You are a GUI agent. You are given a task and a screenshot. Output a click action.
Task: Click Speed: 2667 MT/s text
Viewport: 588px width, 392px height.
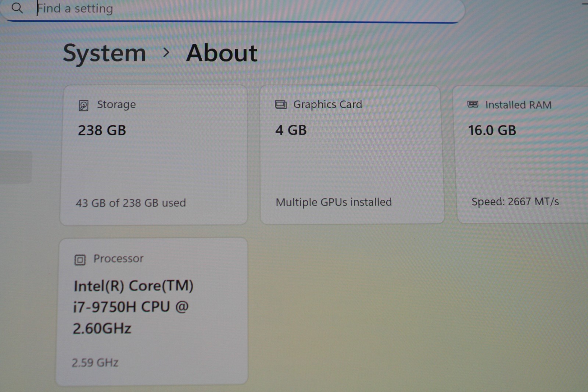(x=515, y=202)
